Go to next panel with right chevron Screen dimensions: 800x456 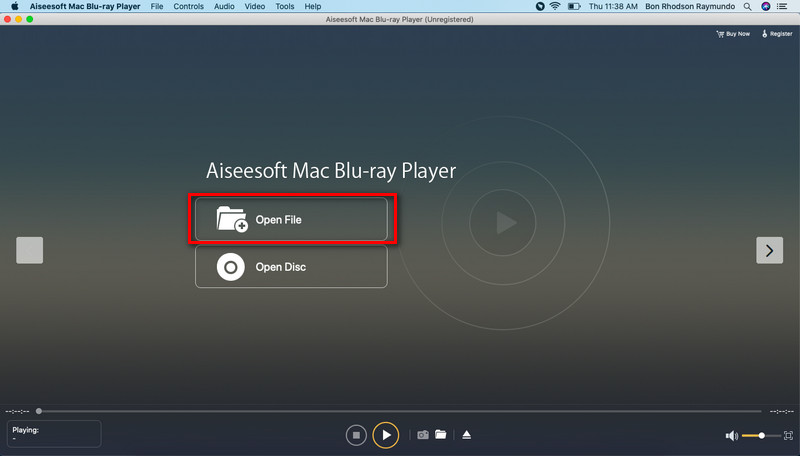coord(768,250)
